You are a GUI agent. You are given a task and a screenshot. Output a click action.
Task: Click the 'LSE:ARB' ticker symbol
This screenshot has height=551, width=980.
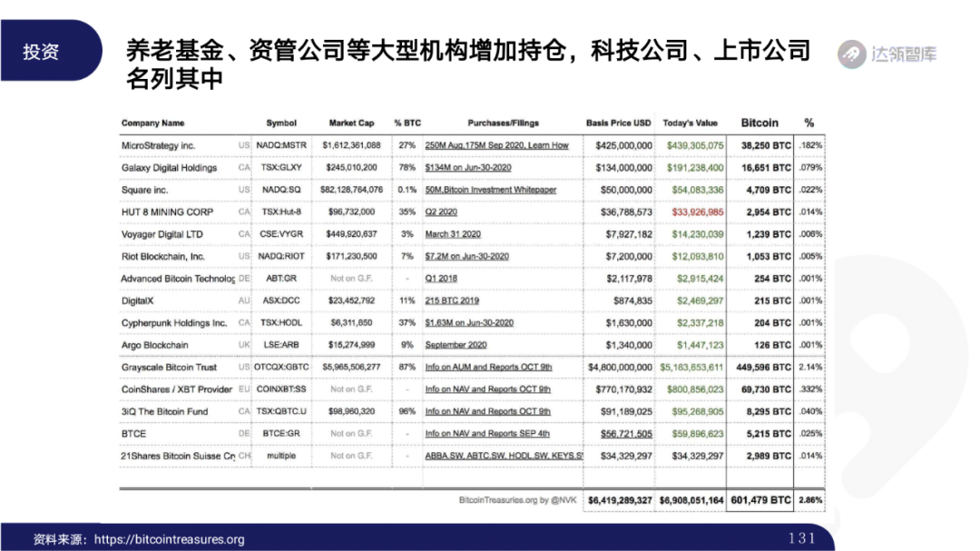tap(281, 345)
